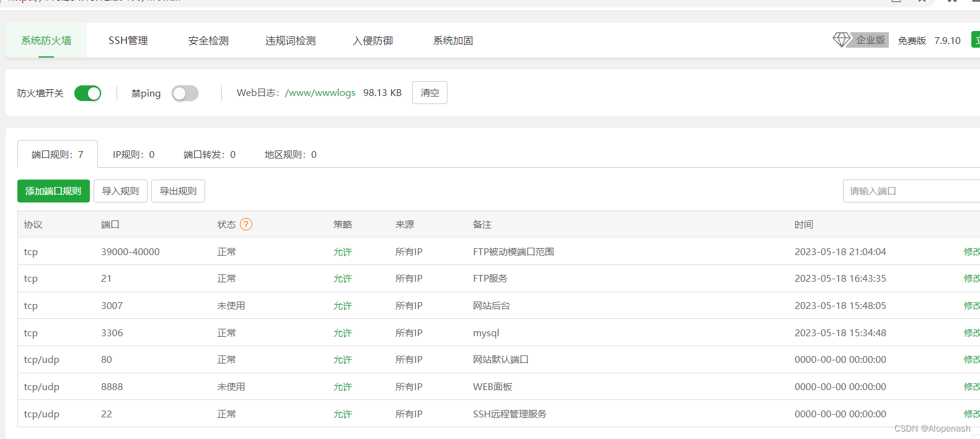Viewport: 980px width, 439px height.
Task: Select the 端口规则: 7 tab
Action: pyautogui.click(x=58, y=154)
